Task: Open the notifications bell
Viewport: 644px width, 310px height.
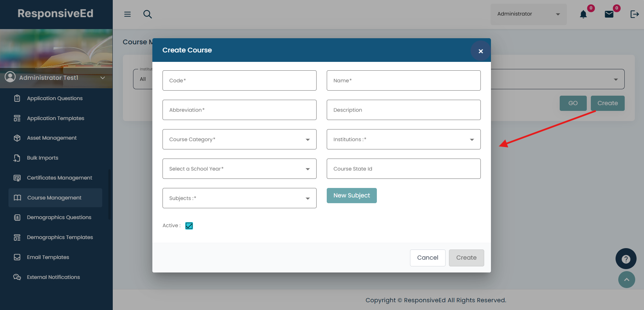Action: (583, 14)
